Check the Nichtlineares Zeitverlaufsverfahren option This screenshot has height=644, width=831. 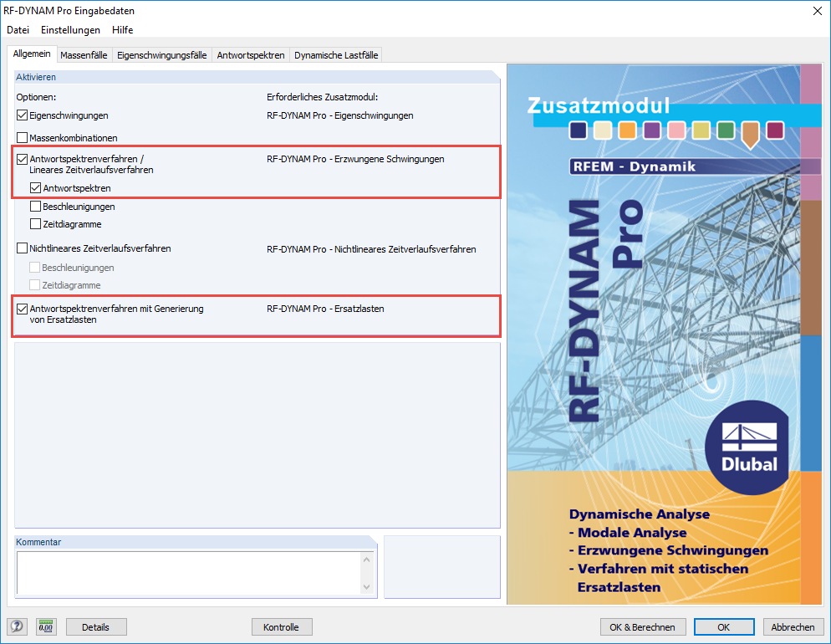click(23, 248)
